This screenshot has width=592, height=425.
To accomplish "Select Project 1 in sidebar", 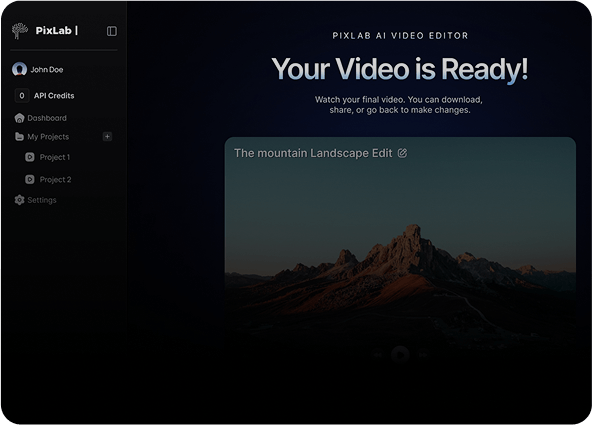I will click(55, 157).
